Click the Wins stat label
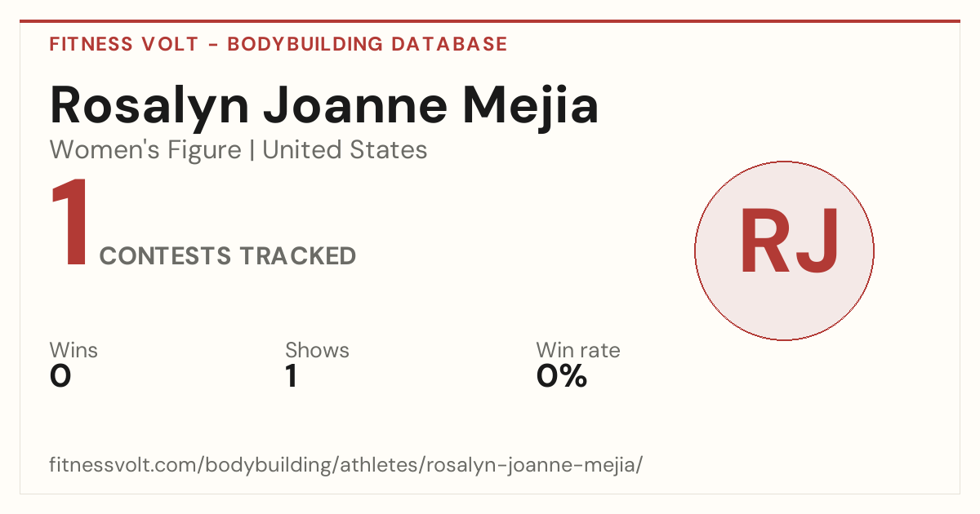 tap(73, 350)
